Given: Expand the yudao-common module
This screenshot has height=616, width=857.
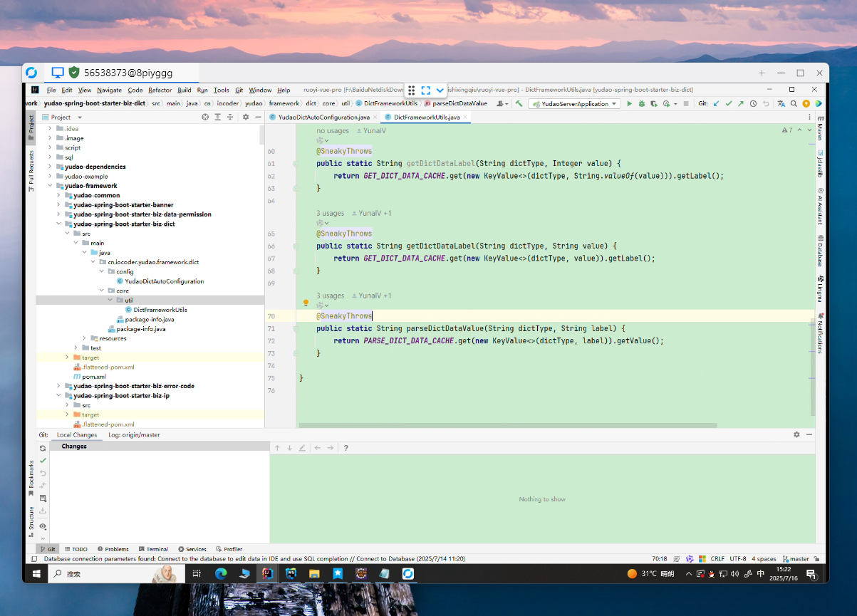Looking at the screenshot, I should tap(58, 195).
